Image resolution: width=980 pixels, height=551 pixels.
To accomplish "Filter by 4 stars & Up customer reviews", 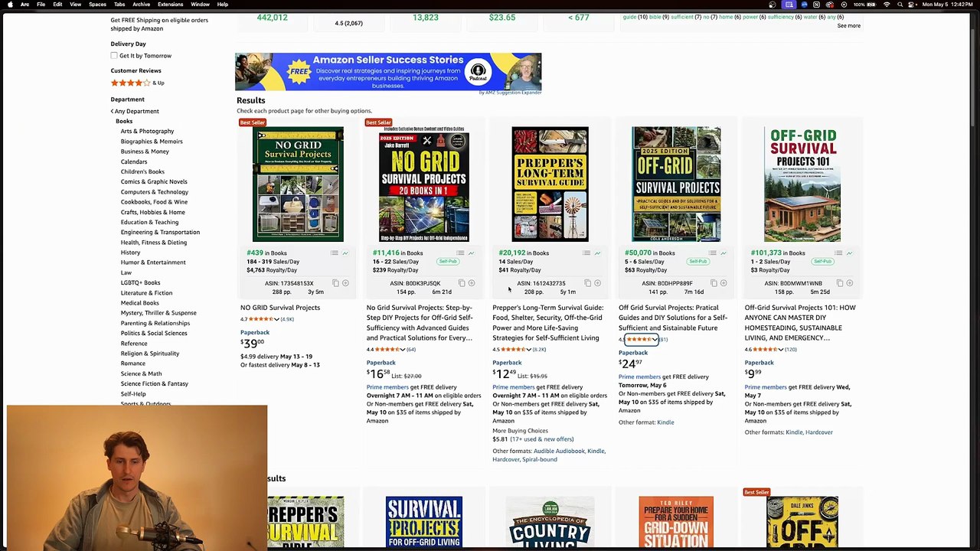I will (x=138, y=83).
